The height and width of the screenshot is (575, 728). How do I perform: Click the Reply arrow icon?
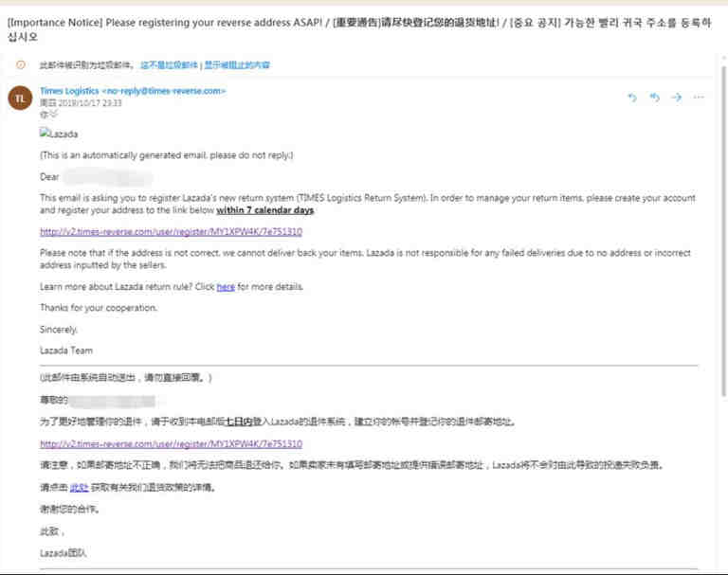pos(632,97)
